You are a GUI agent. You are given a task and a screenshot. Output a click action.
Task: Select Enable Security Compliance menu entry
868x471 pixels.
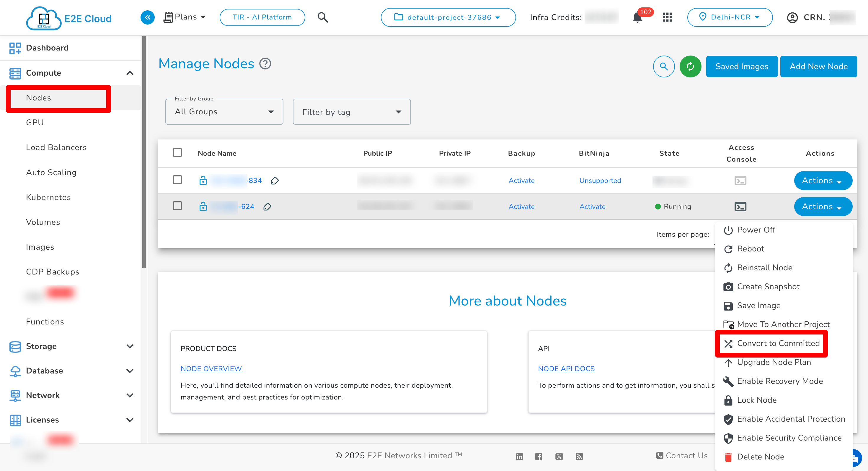click(x=784, y=438)
